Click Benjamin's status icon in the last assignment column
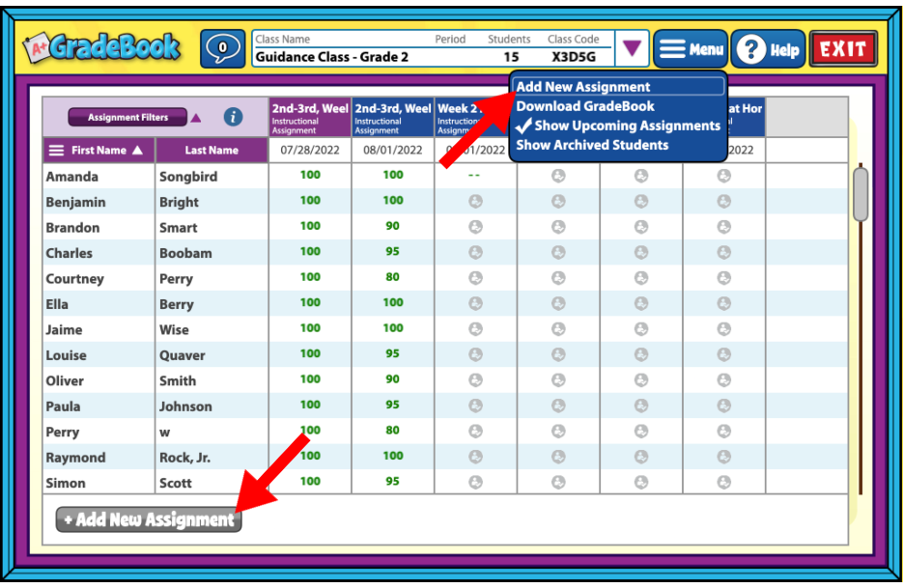Viewport: 903px width, 588px height. click(x=724, y=201)
